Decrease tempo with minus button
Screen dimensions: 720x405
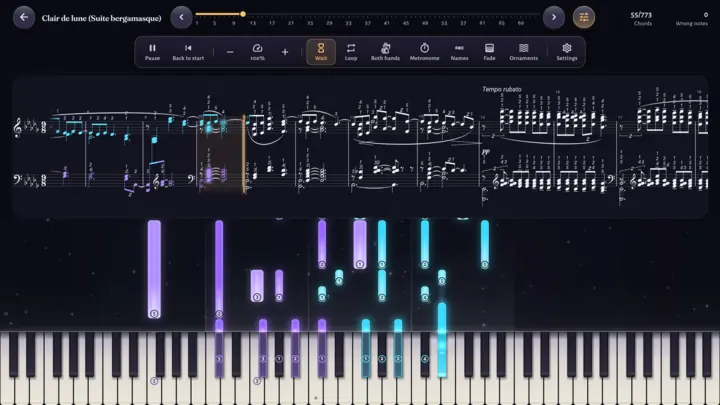[x=230, y=52]
